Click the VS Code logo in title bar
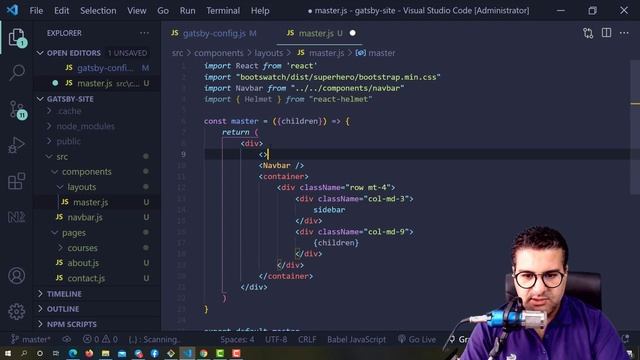 click(x=12, y=10)
